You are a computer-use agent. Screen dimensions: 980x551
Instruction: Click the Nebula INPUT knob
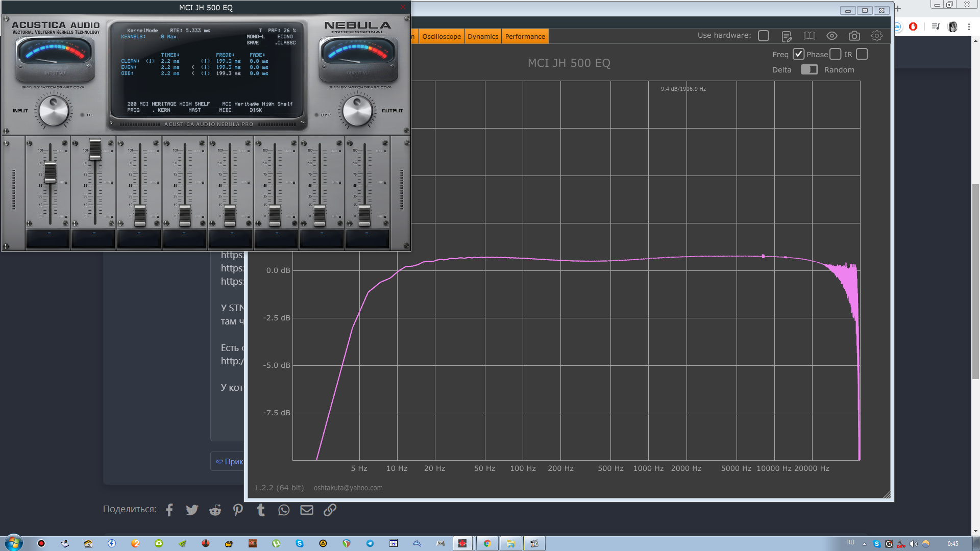point(54,111)
